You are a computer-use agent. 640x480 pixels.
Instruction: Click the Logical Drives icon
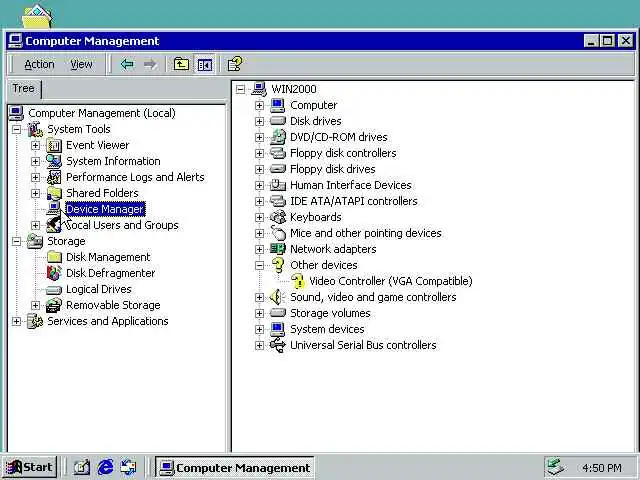coord(54,289)
